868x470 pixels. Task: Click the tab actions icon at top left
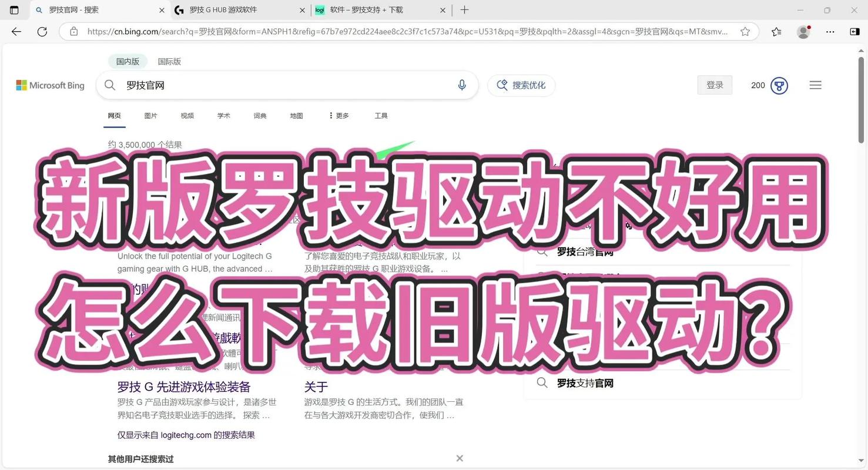click(x=14, y=10)
